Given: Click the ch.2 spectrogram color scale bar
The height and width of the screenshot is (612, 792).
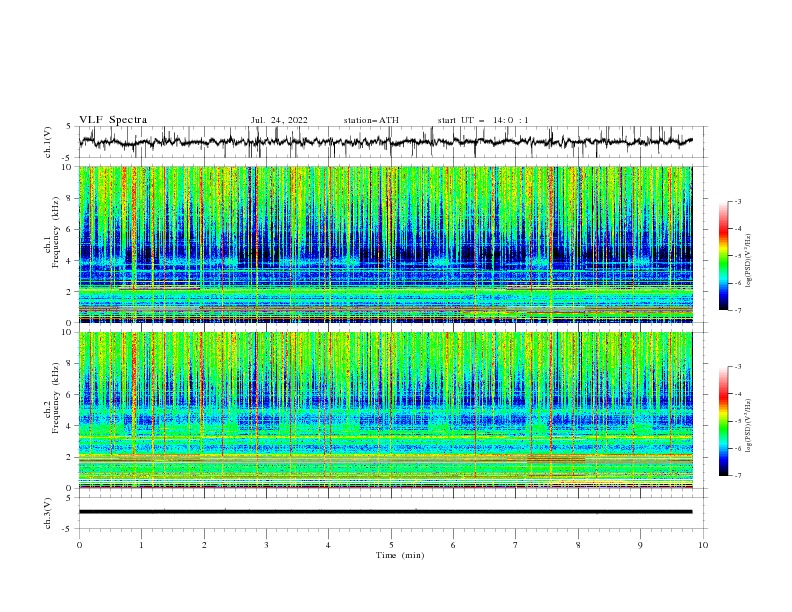Looking at the screenshot, I should (x=723, y=421).
